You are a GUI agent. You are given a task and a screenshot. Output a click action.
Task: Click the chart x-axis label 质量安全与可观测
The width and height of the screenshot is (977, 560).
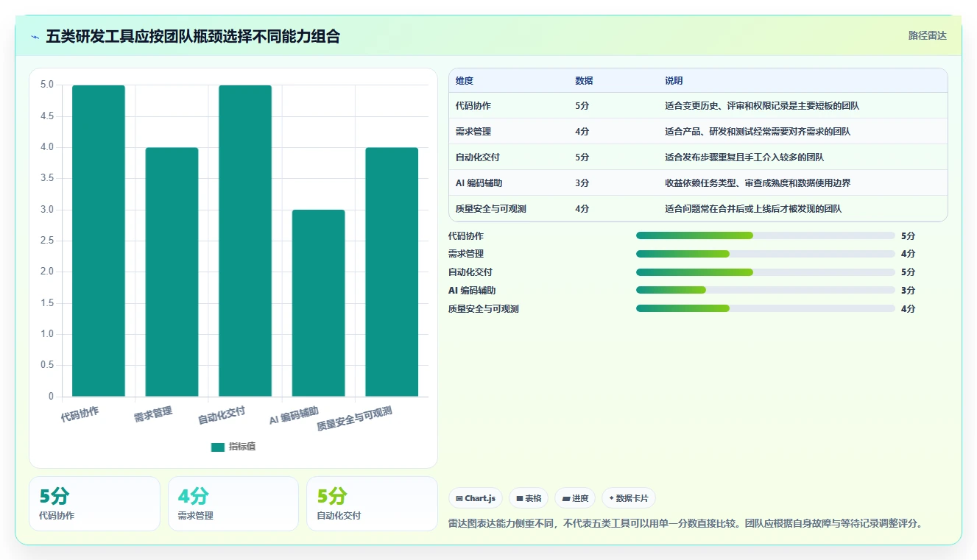pyautogui.click(x=354, y=418)
